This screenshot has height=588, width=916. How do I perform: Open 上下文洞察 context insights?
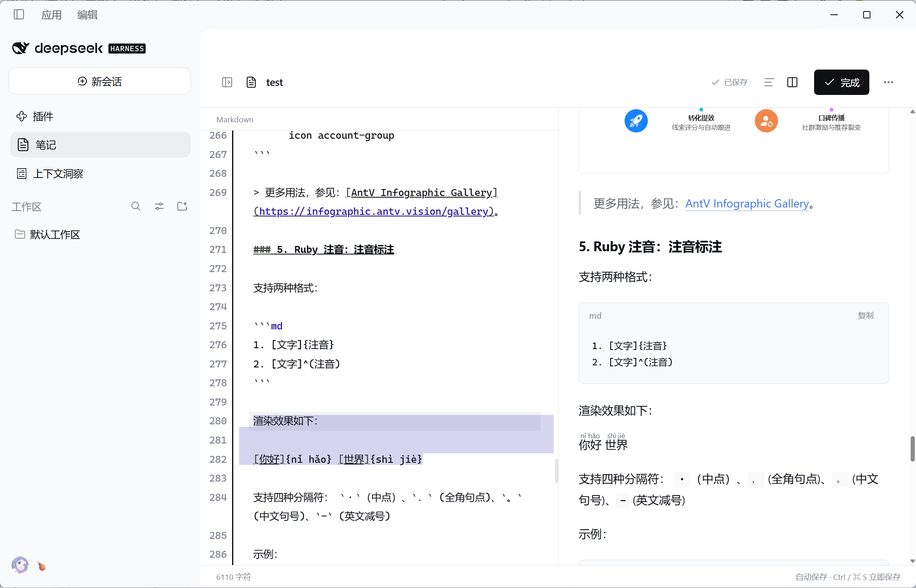tap(100, 173)
